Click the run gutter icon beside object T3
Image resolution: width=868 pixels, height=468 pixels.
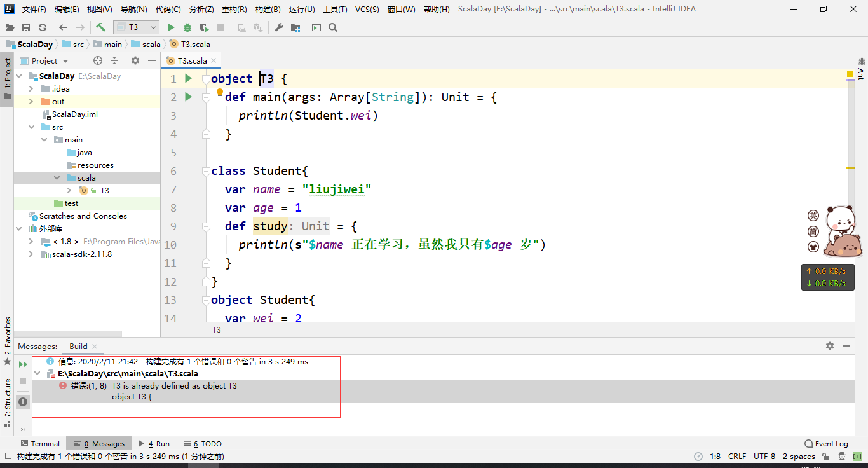[x=187, y=78]
